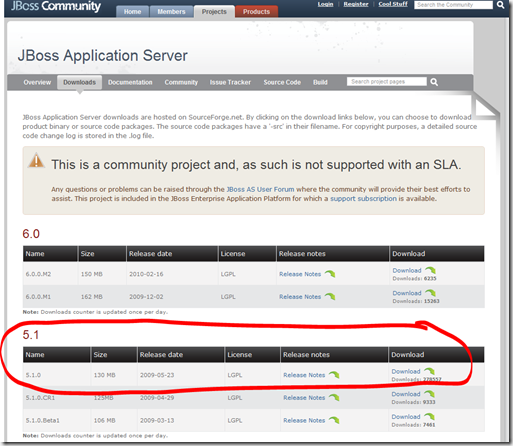
Task: Click green arrow beside 5.1.0 Release Notes
Action: tap(334, 375)
